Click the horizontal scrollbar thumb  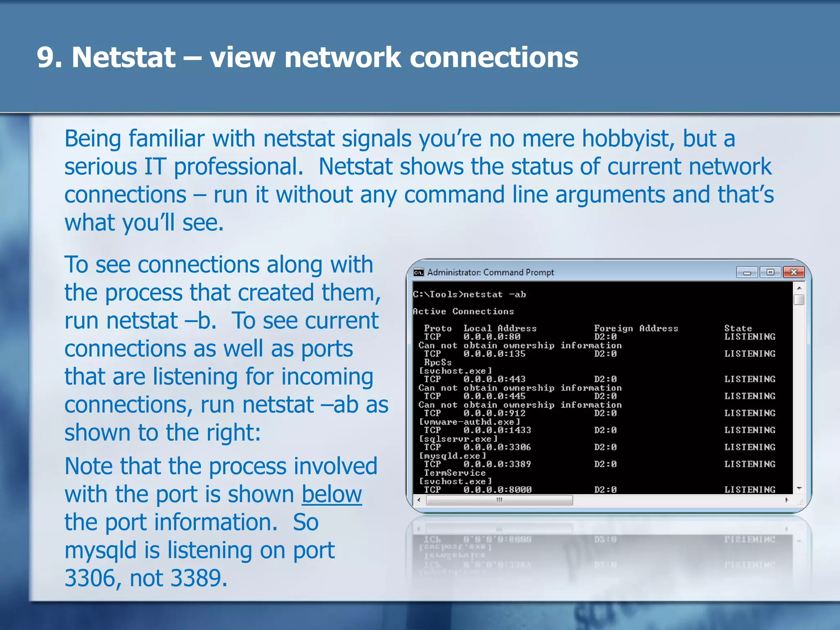point(500,500)
